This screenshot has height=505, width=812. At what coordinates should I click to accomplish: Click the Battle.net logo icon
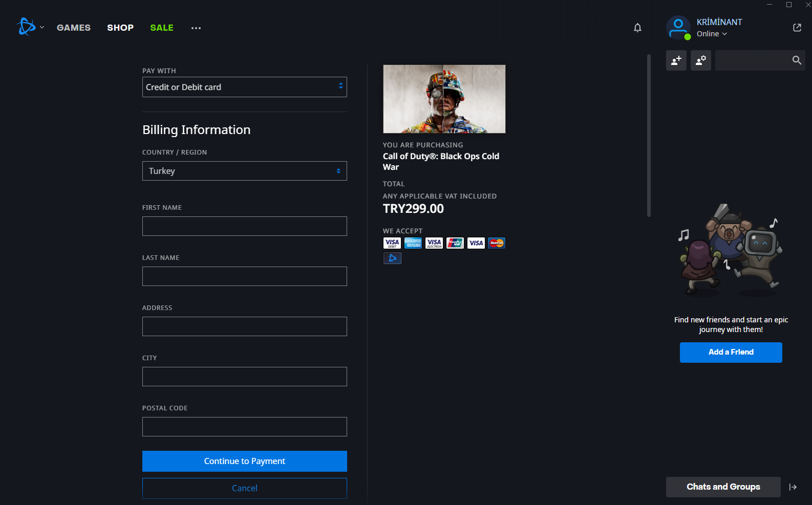(26, 27)
